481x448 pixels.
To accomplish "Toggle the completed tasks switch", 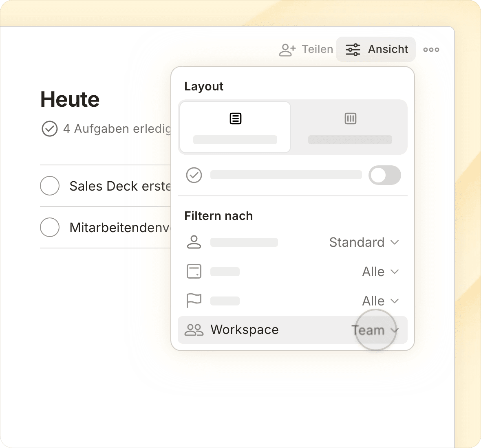I will [x=384, y=175].
